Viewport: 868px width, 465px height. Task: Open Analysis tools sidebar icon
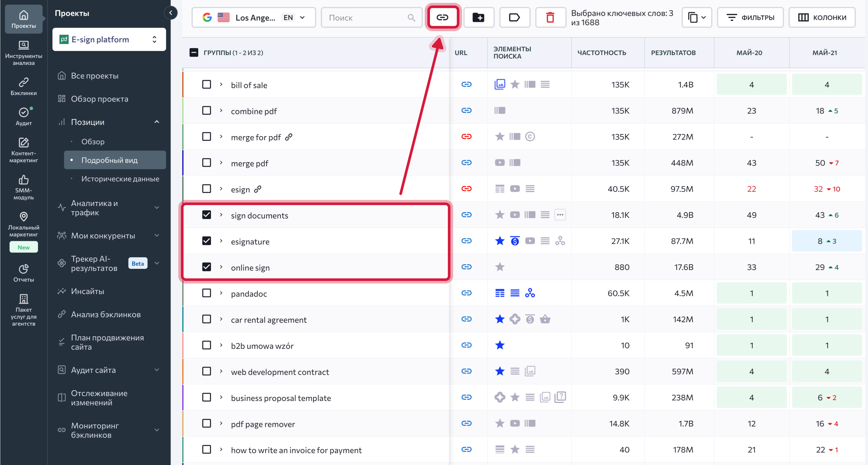(x=24, y=52)
